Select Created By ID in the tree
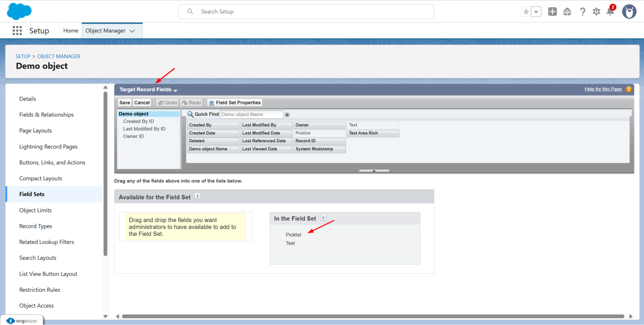Viewport: 644px width, 325px height. 139,121
